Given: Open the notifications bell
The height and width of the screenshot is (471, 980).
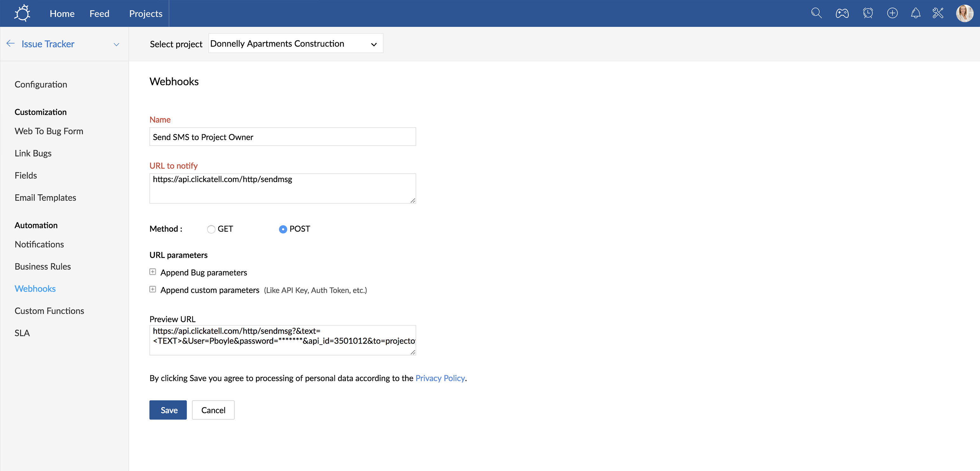Looking at the screenshot, I should coord(915,13).
